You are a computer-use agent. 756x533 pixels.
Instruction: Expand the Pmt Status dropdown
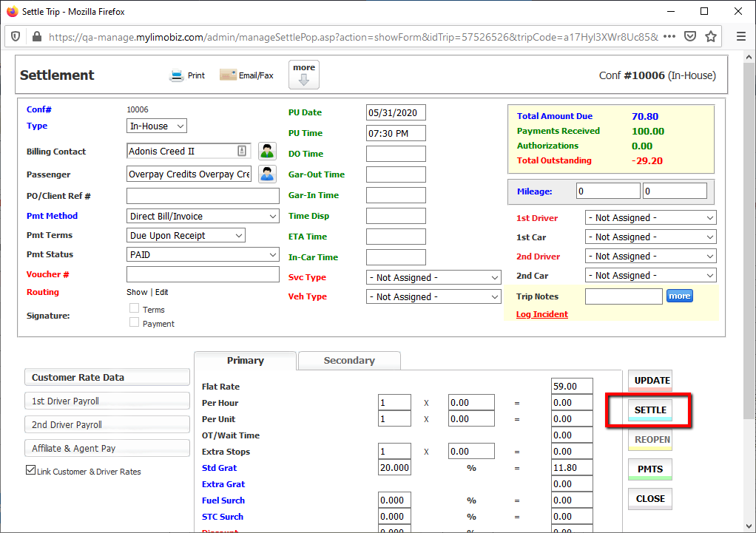[203, 255]
